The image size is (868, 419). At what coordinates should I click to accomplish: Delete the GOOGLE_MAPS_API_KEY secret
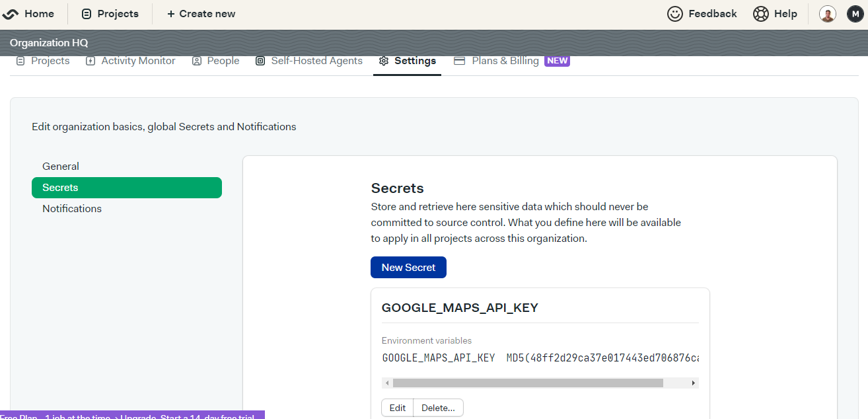[x=437, y=407]
